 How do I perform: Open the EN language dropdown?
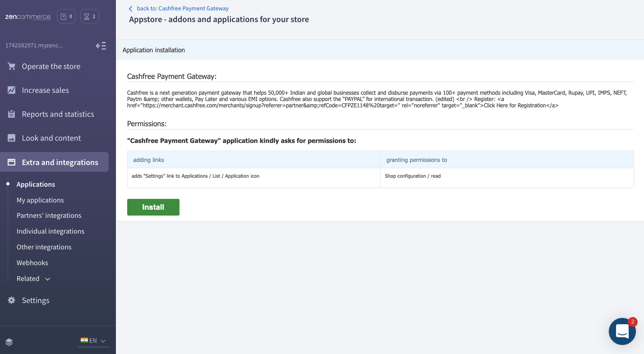point(93,341)
